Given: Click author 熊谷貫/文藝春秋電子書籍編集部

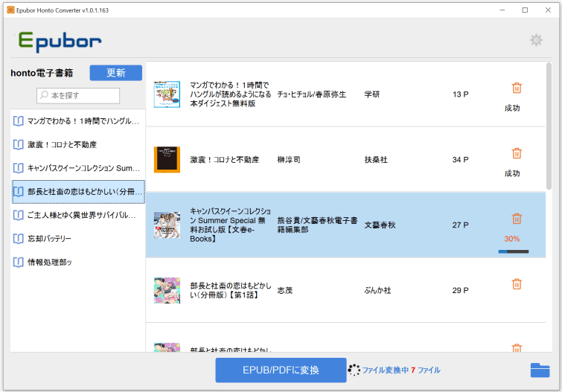Looking at the screenshot, I should (317, 225).
